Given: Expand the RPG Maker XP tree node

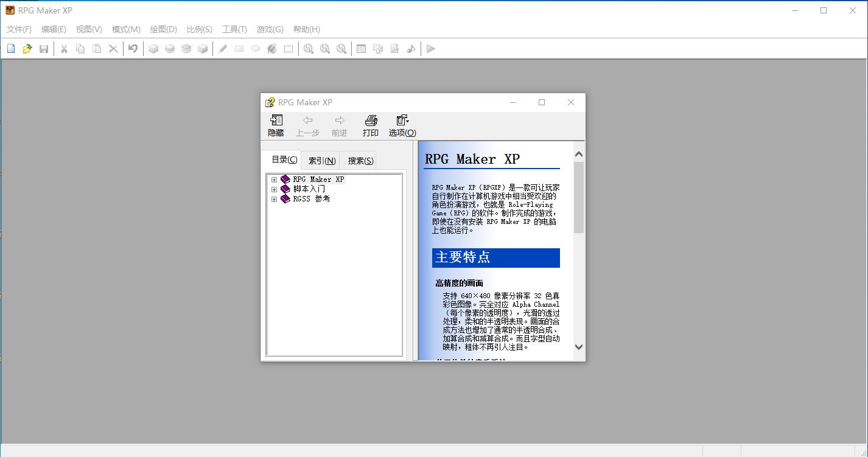Looking at the screenshot, I should point(274,180).
